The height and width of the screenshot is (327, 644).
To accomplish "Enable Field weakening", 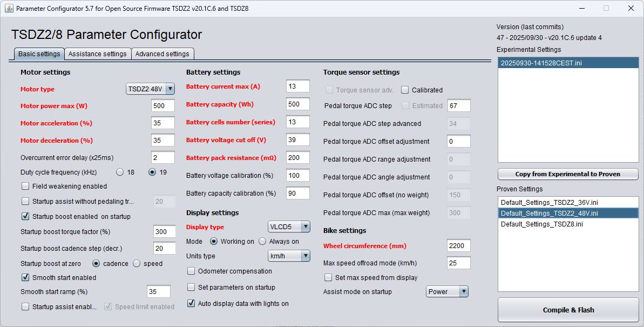I will pyautogui.click(x=25, y=186).
